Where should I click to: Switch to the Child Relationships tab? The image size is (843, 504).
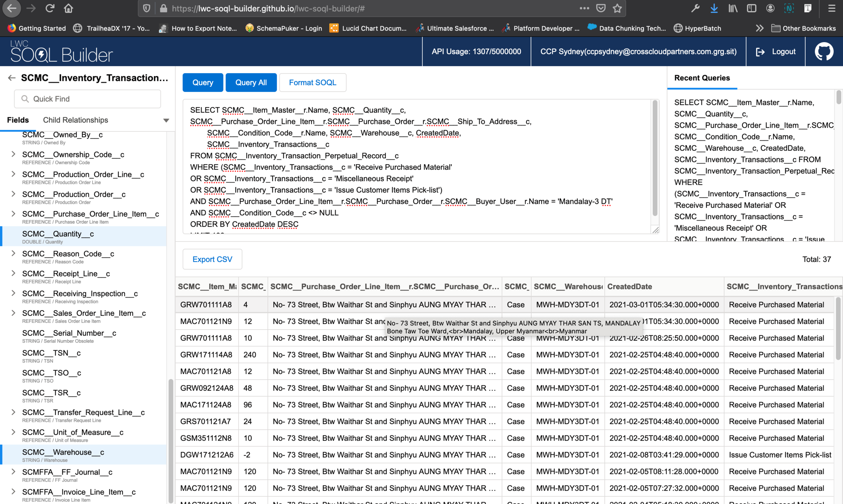(75, 120)
